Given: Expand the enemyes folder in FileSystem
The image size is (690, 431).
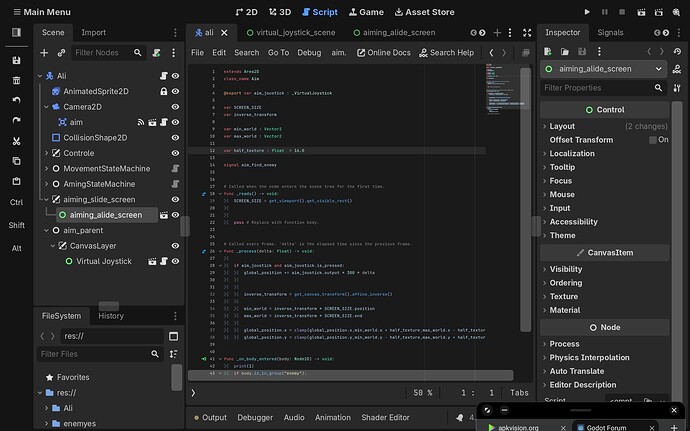Looking at the screenshot, I should [46, 424].
